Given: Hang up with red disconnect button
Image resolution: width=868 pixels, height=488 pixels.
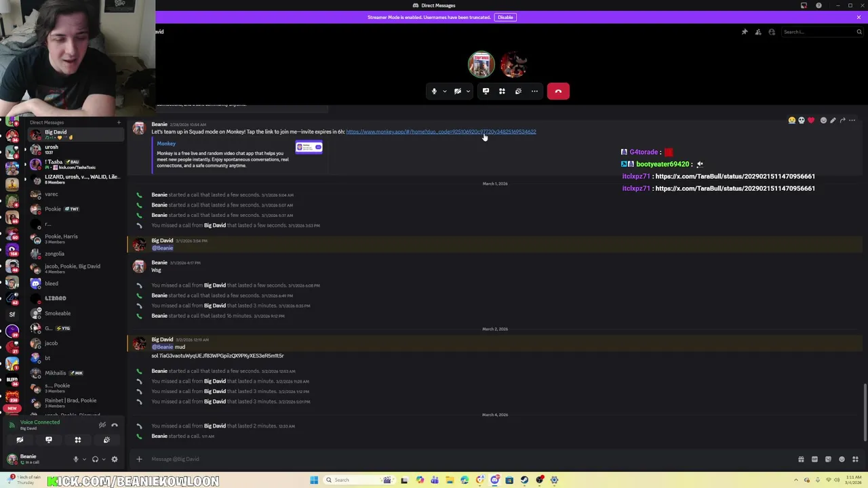Looking at the screenshot, I should pyautogui.click(x=558, y=91).
